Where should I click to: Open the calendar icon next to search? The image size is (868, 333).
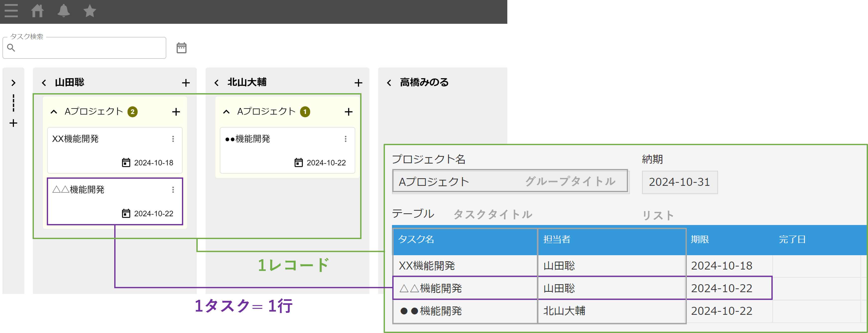182,48
